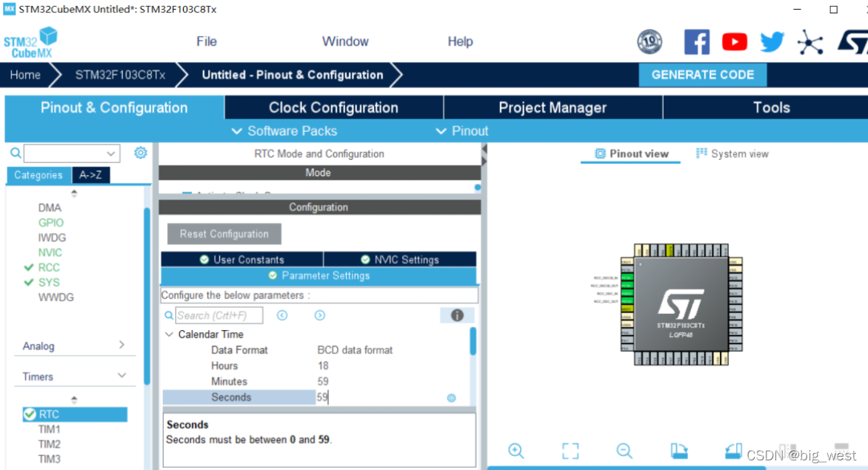Open the User Constants tab
Screen dimensions: 868x470
click(242, 259)
